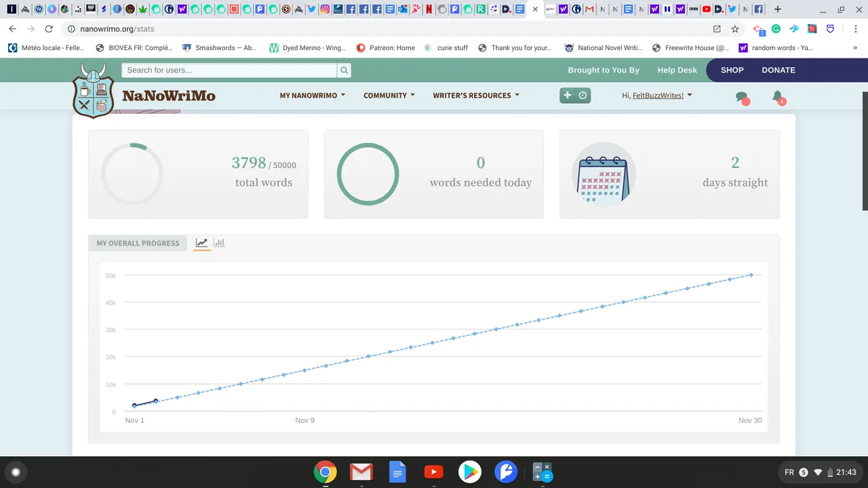Expand the My NaNoWriMo menu
The image size is (868, 488).
tap(313, 96)
